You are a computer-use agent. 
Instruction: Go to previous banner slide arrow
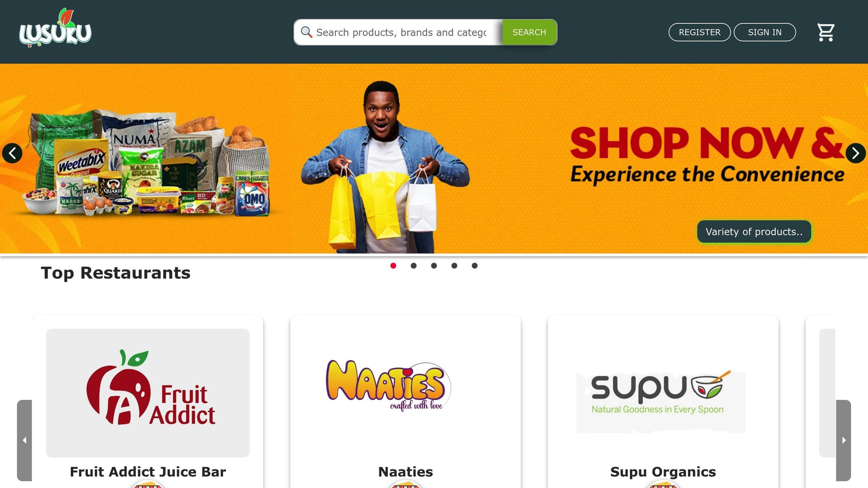click(x=12, y=153)
